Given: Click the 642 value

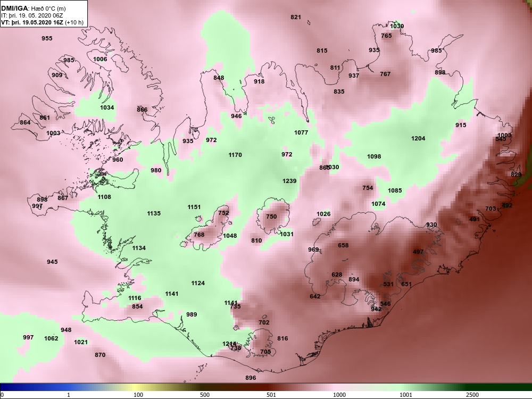Looking at the screenshot, I should click(315, 296).
